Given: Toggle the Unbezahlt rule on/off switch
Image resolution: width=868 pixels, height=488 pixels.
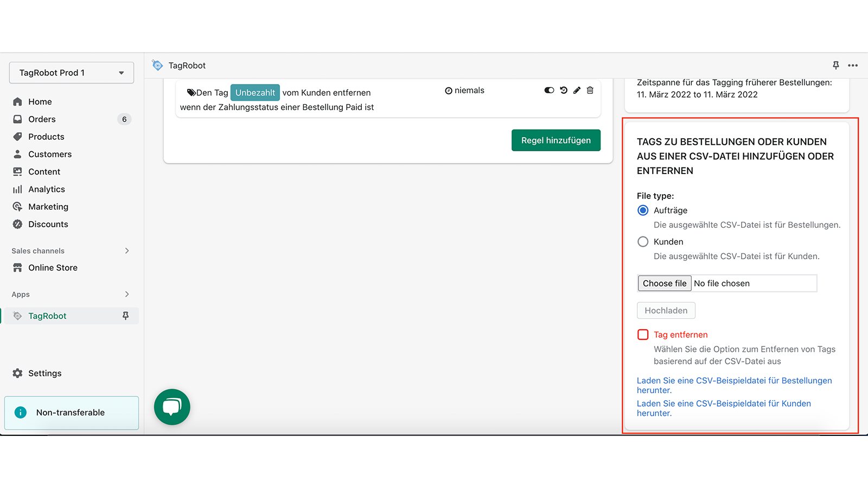Looking at the screenshot, I should coord(549,91).
